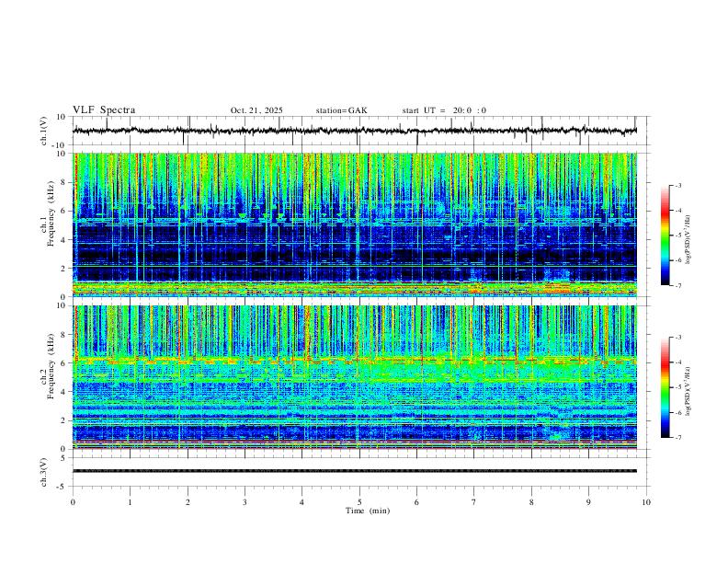Click the ch.2 spectrogram panel
The image size is (728, 563).
click(x=355, y=377)
